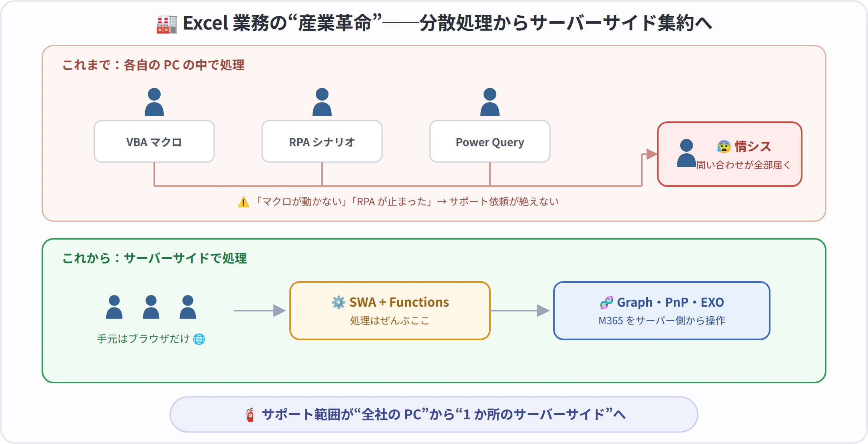Select the VBA マクロ box
868x444 pixels.
tap(154, 141)
